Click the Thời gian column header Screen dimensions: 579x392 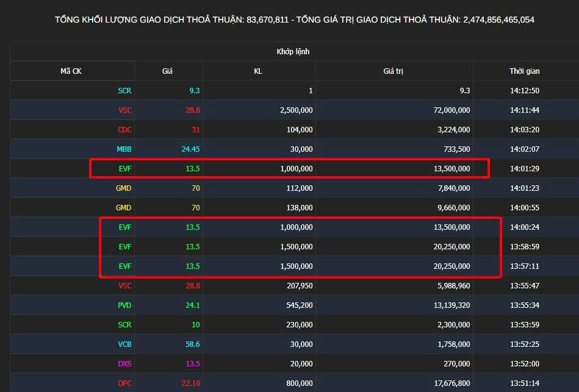point(524,71)
